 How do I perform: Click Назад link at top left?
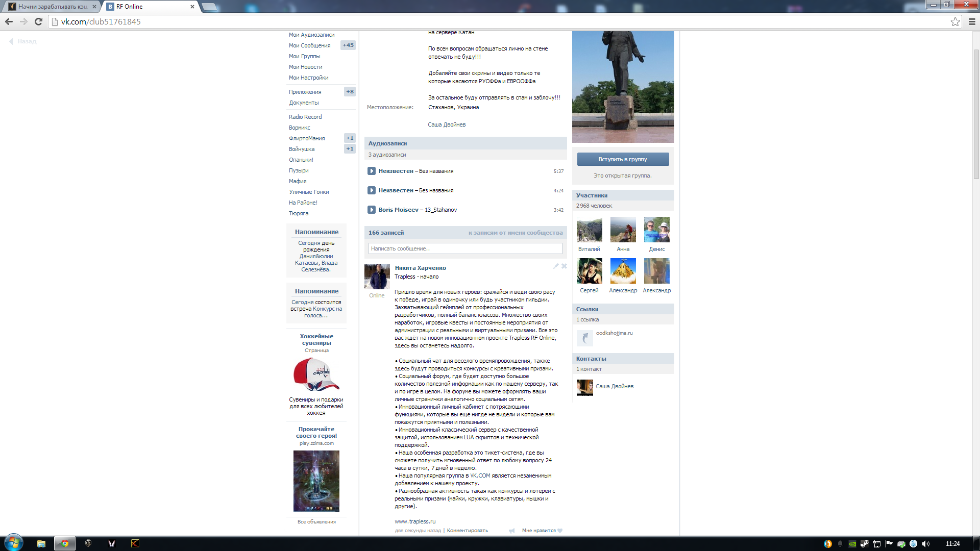23,41
